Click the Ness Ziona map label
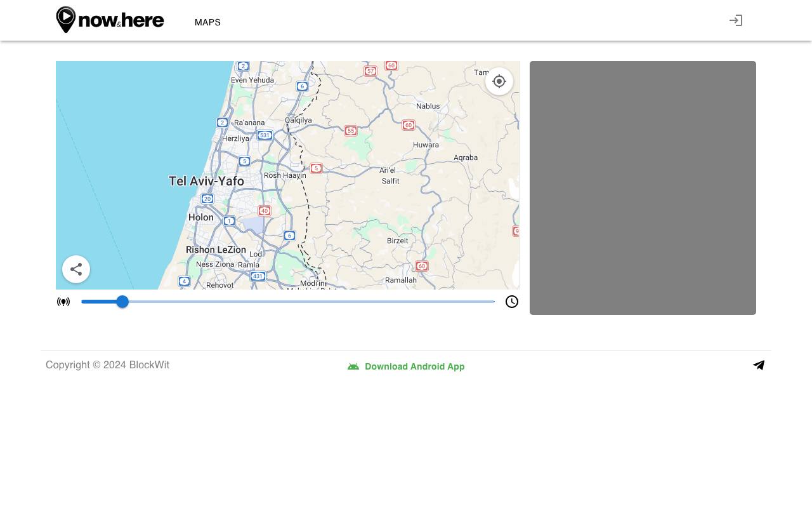The image size is (812, 508). (215, 264)
